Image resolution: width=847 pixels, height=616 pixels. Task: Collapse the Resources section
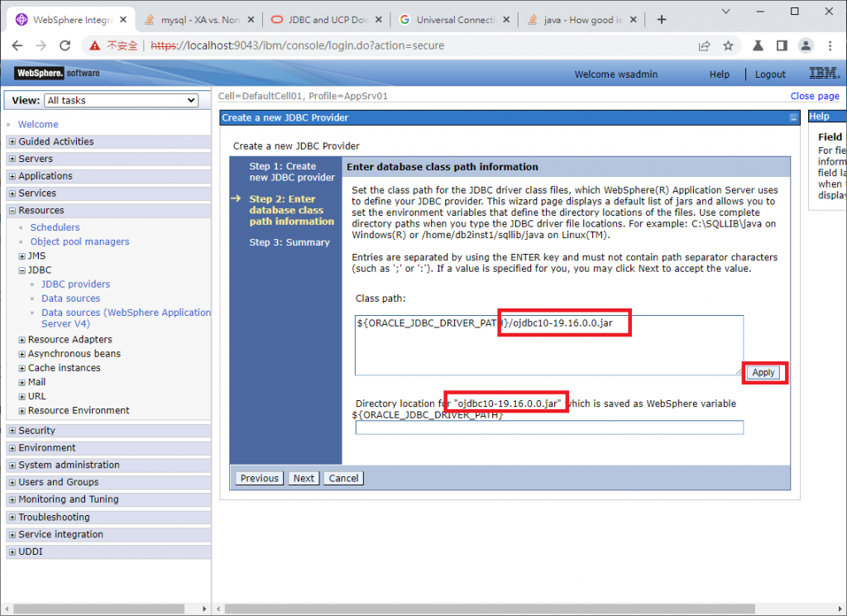tap(12, 211)
